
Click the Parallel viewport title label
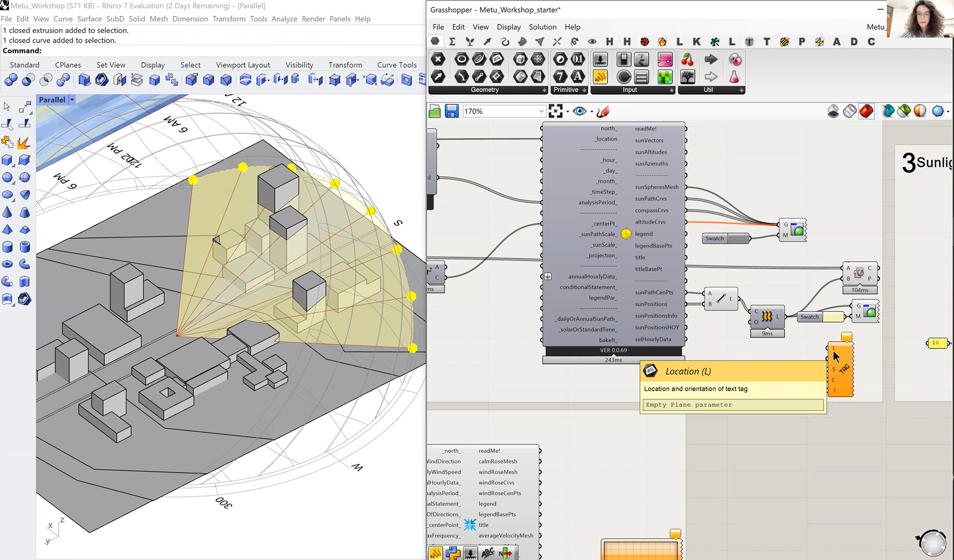pos(52,100)
